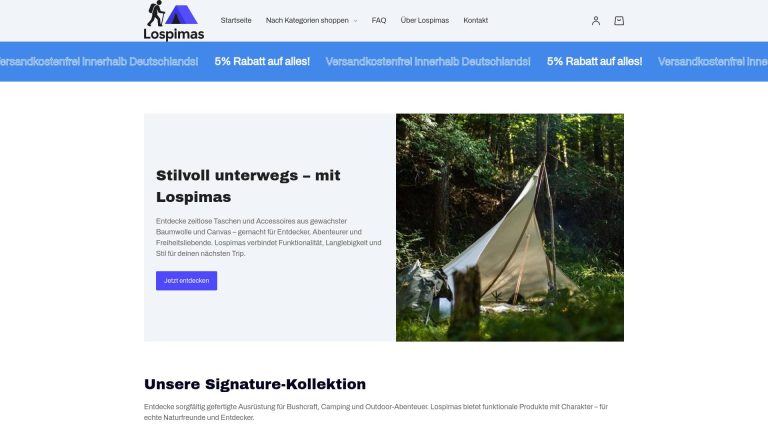Open the user account icon
This screenshot has height=432, width=768.
596,21
